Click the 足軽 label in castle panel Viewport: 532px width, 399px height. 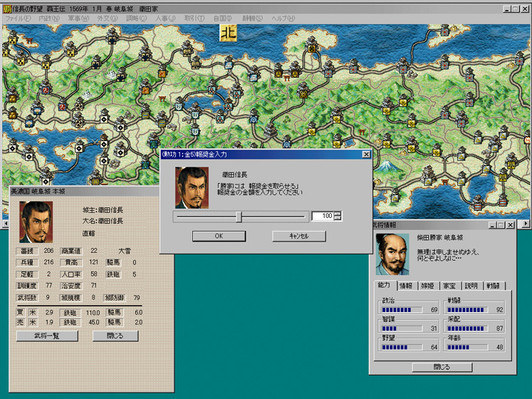tap(27, 274)
